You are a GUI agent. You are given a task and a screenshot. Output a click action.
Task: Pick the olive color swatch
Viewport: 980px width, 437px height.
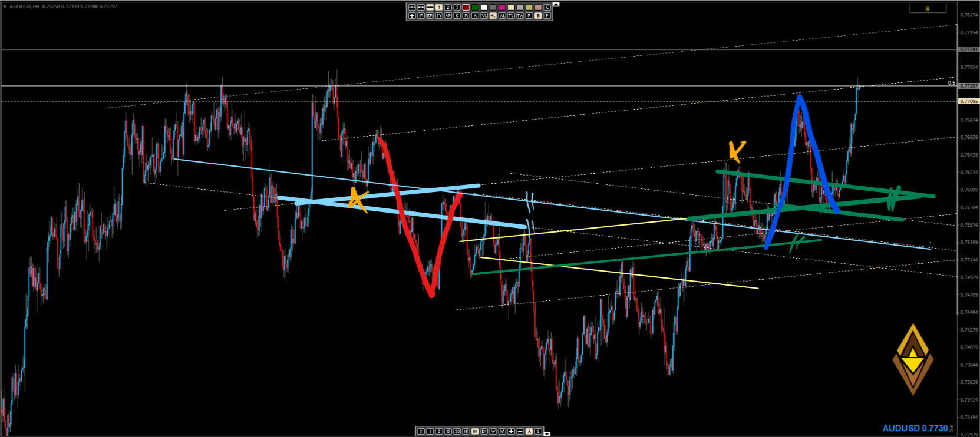(x=529, y=7)
